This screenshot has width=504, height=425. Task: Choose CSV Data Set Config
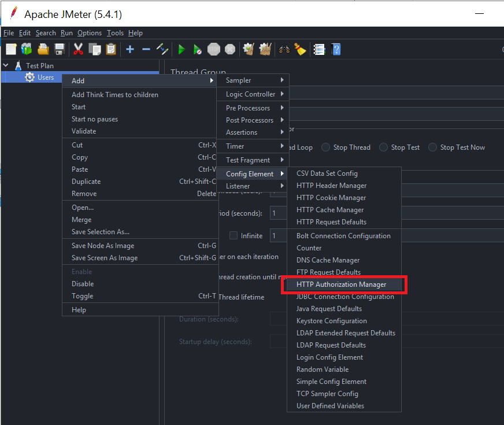coord(344,173)
